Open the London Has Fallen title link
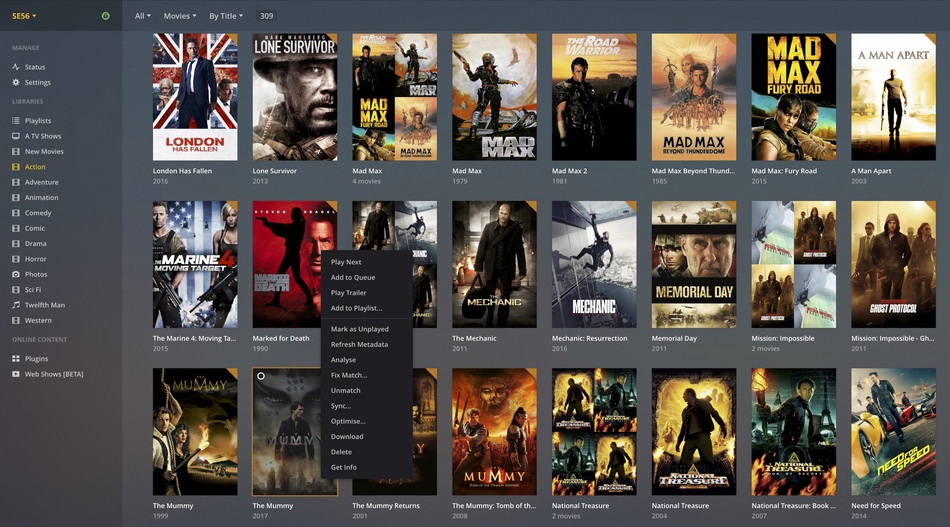This screenshot has width=950, height=527. (x=182, y=171)
